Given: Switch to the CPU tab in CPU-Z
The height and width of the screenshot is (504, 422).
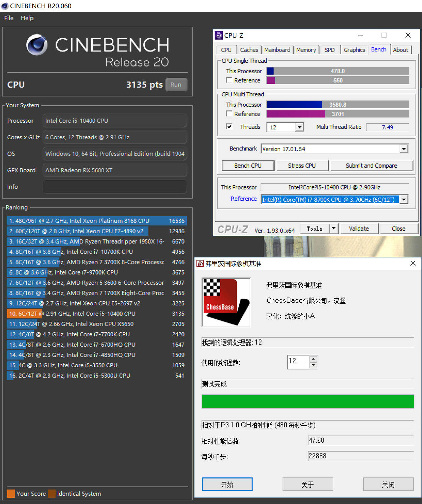Looking at the screenshot, I should click(x=226, y=50).
